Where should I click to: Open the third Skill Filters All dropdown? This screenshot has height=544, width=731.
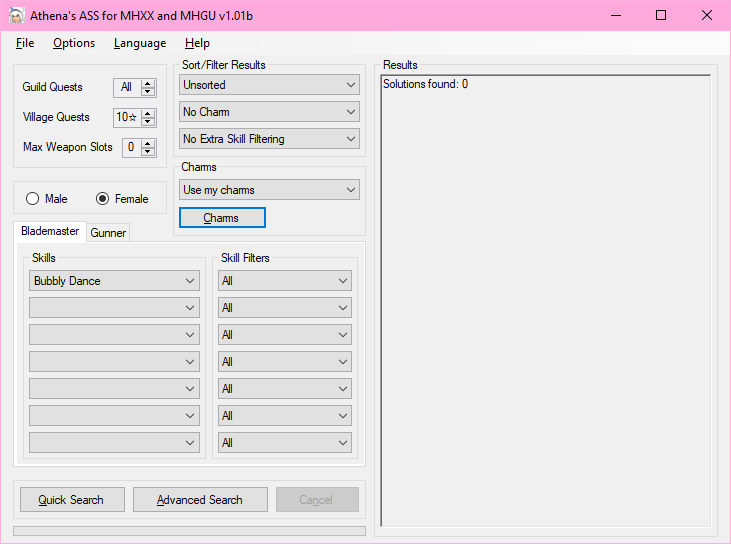[x=285, y=335]
